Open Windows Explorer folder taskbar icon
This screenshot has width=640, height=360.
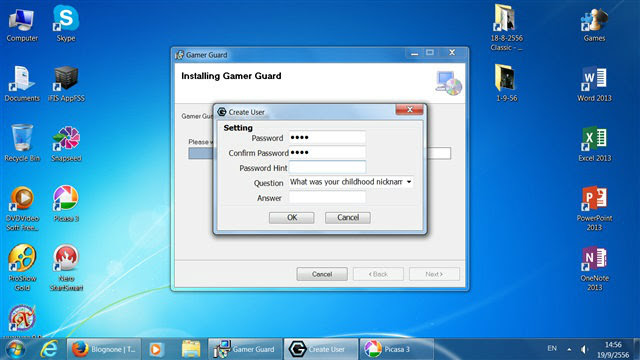click(191, 349)
